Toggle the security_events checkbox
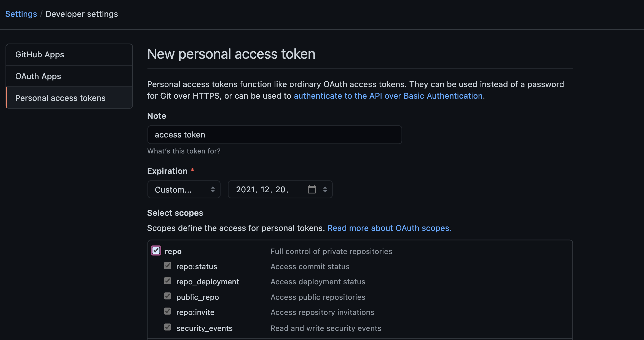 168,327
